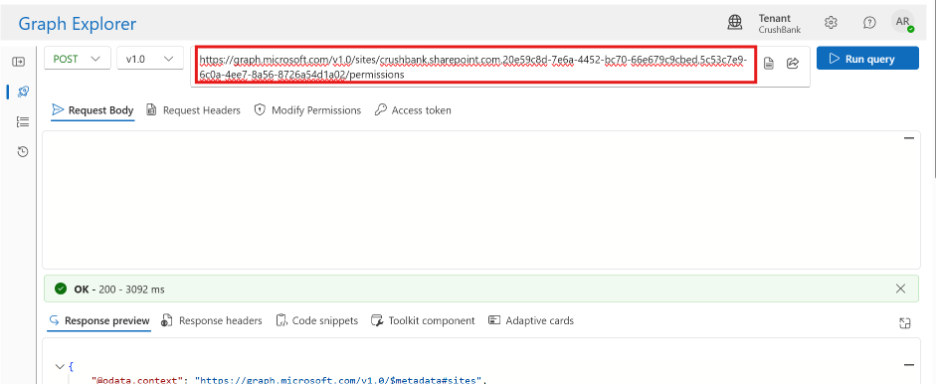Minimize the request body editor
Image resolution: width=936 pixels, height=384 pixels.
(909, 138)
